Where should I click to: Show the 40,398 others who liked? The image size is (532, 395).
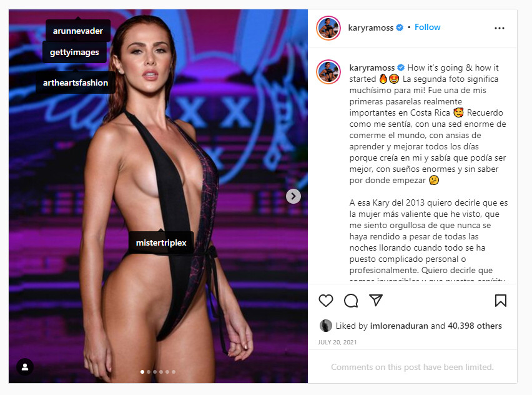pos(475,326)
